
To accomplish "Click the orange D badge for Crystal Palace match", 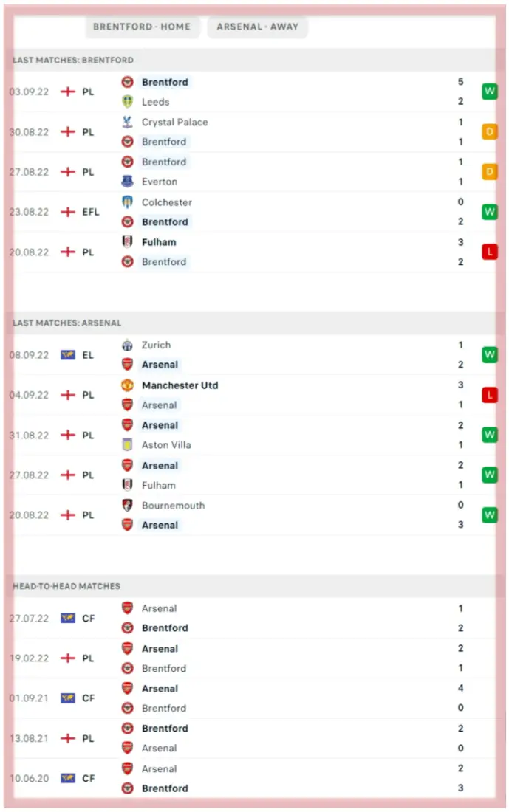I will (x=489, y=132).
